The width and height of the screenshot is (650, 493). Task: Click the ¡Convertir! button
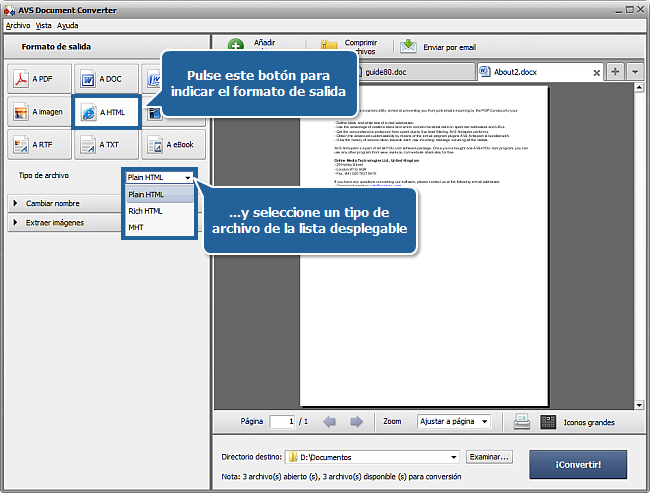point(578,465)
